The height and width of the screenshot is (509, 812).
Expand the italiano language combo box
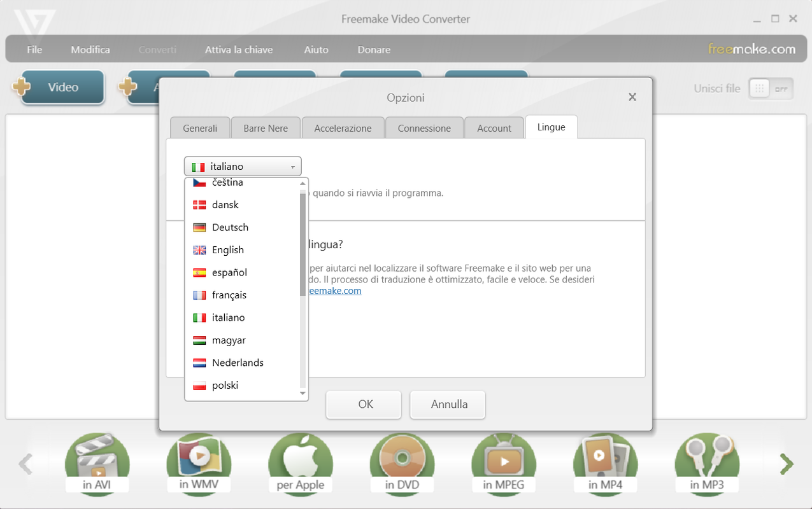tap(243, 166)
